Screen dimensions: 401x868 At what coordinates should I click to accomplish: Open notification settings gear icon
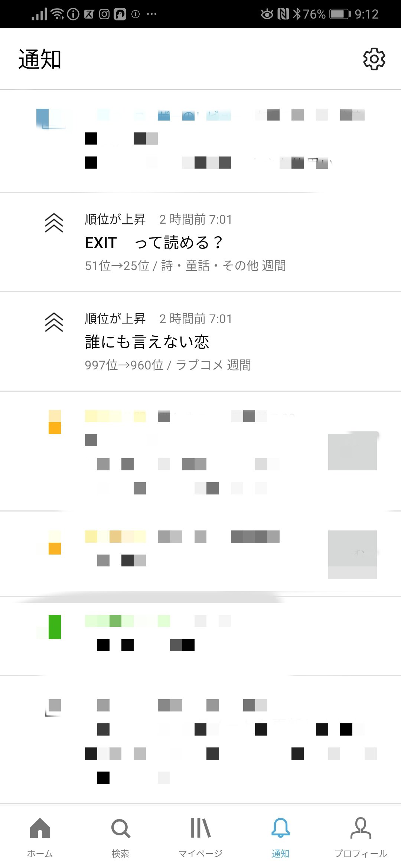point(374,59)
